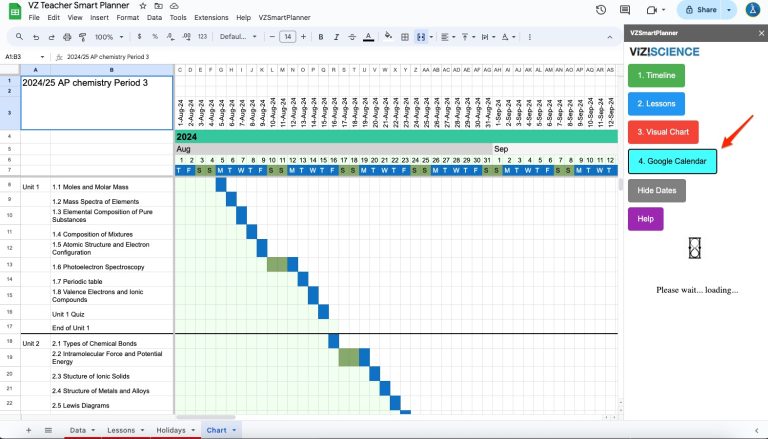Click the video call camera icon
768x439 pixels.
coord(651,10)
